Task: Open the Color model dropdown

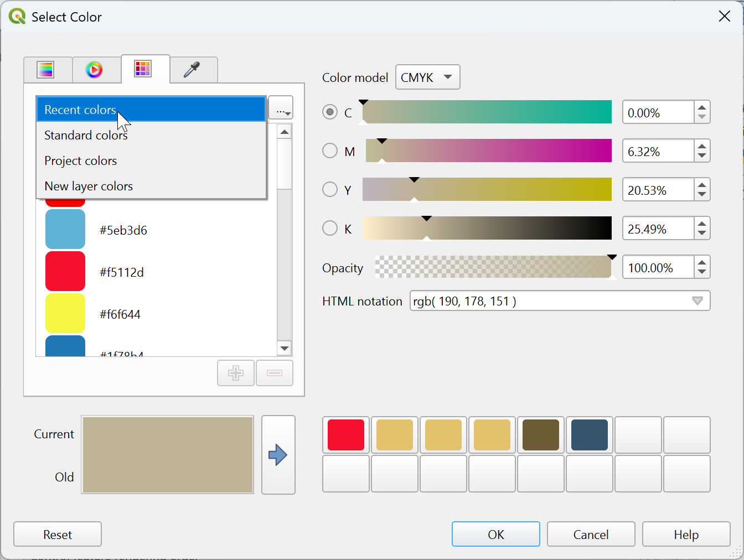Action: [427, 77]
